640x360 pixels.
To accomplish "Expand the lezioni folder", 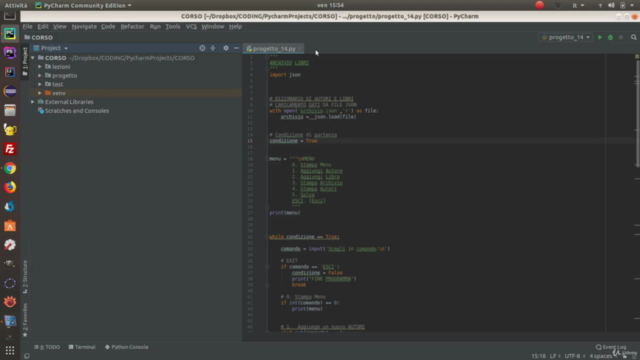I will coord(40,67).
